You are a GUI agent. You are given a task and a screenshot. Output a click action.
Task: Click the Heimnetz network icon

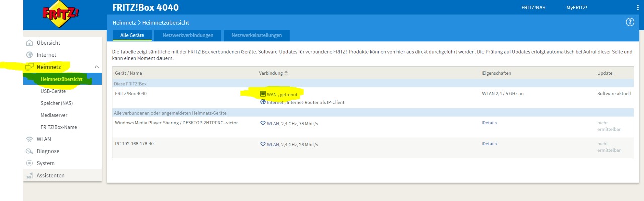pos(29,67)
